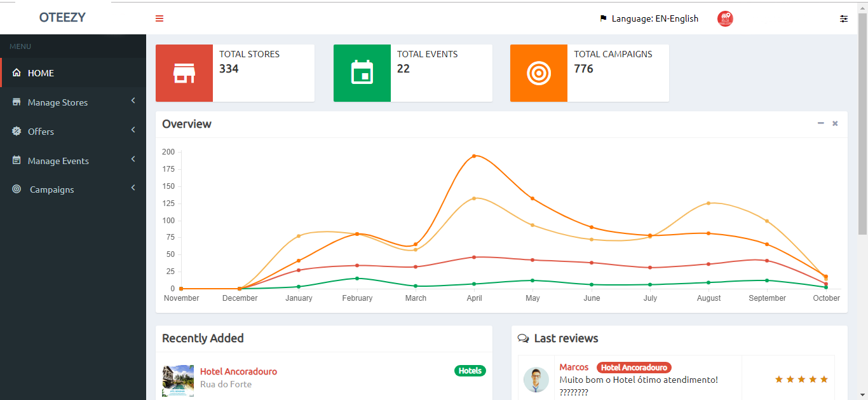Click the red user profile avatar

(x=725, y=19)
